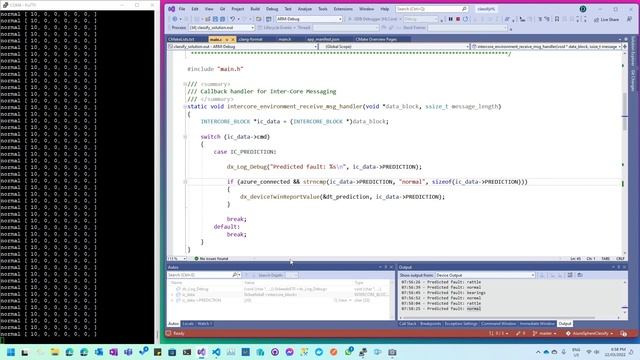Screen dimensions: 640x360
Task: Click the Autos panel search magnifier
Action: [235, 275]
